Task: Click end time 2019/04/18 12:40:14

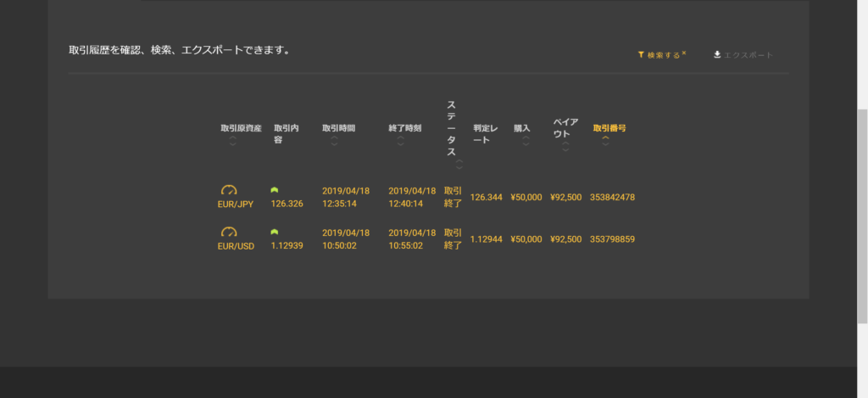Action: (x=412, y=198)
